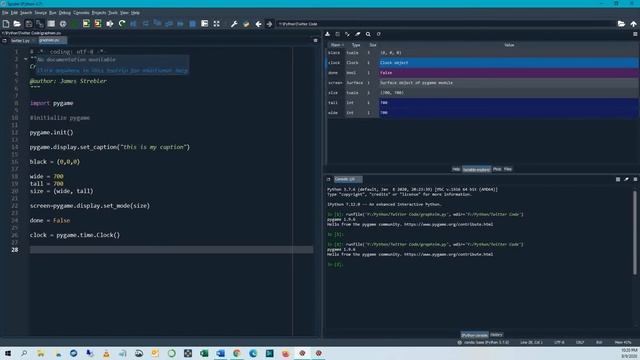Run cell and advance toolbar icon
Image resolution: width=640 pixels, height=360 pixels.
tap(98, 24)
